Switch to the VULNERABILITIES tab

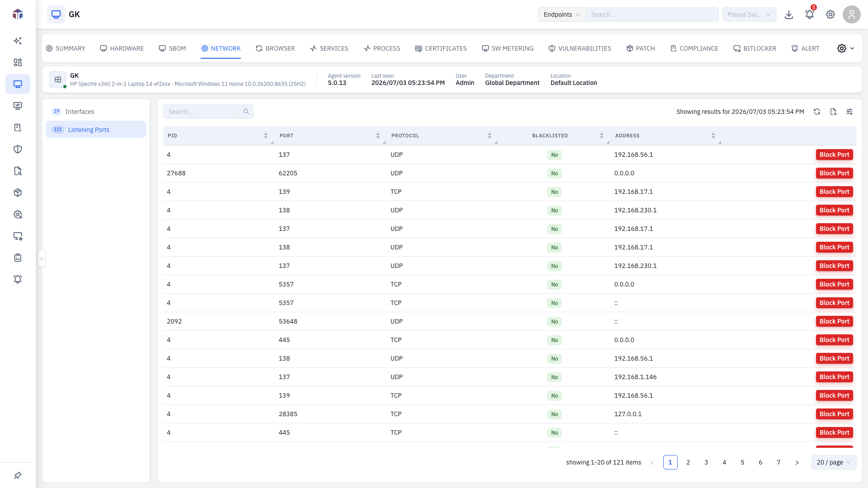580,48
